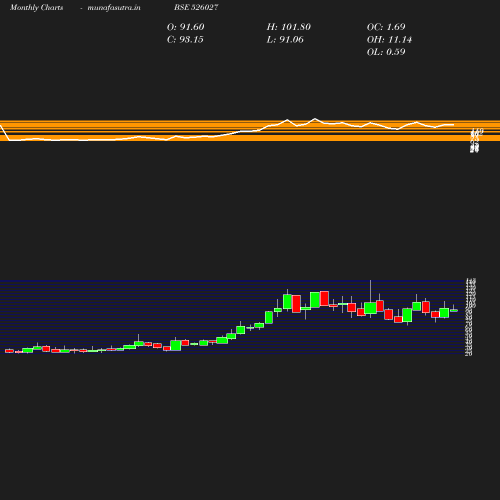Click the munafasutra.in site label
The height and width of the screenshot is (500, 500).
tap(114, 8)
